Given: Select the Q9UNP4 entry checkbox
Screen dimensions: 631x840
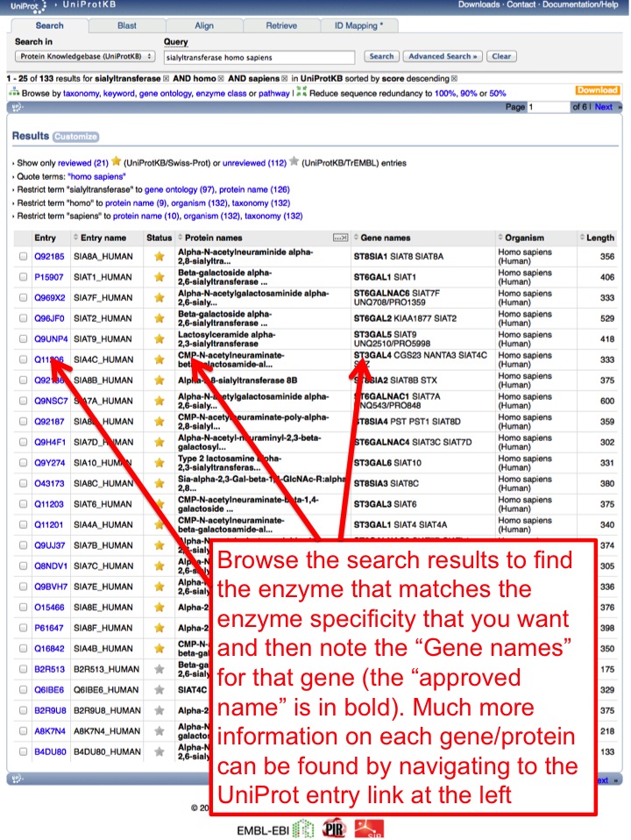Looking at the screenshot, I should 23,339.
